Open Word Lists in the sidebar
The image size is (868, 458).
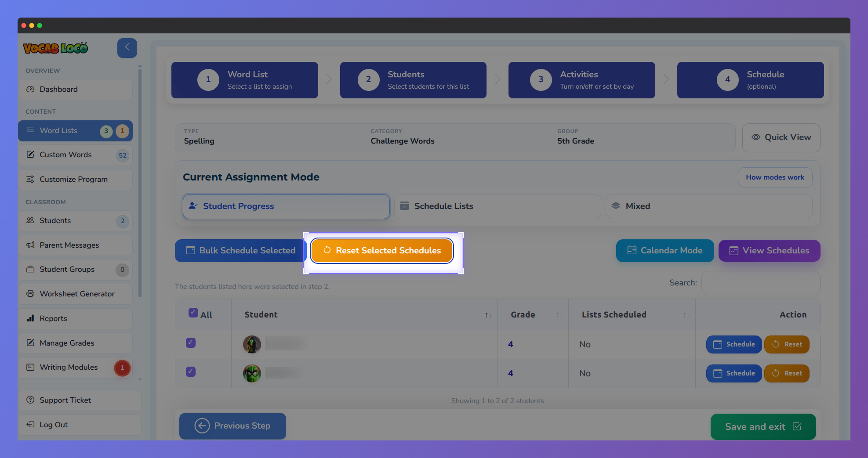click(75, 131)
